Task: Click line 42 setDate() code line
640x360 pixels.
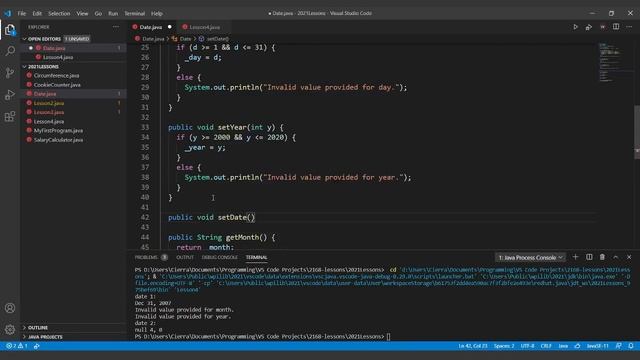Action: click(x=211, y=217)
